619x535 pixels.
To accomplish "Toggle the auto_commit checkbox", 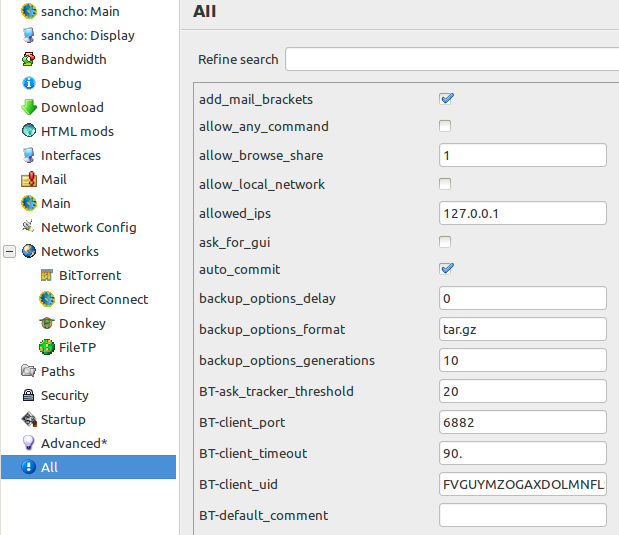I will (x=446, y=269).
